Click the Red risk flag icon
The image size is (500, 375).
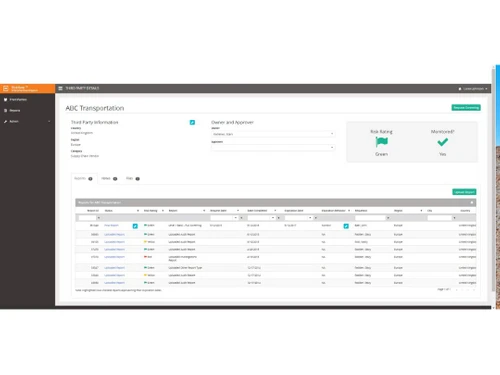(x=145, y=257)
